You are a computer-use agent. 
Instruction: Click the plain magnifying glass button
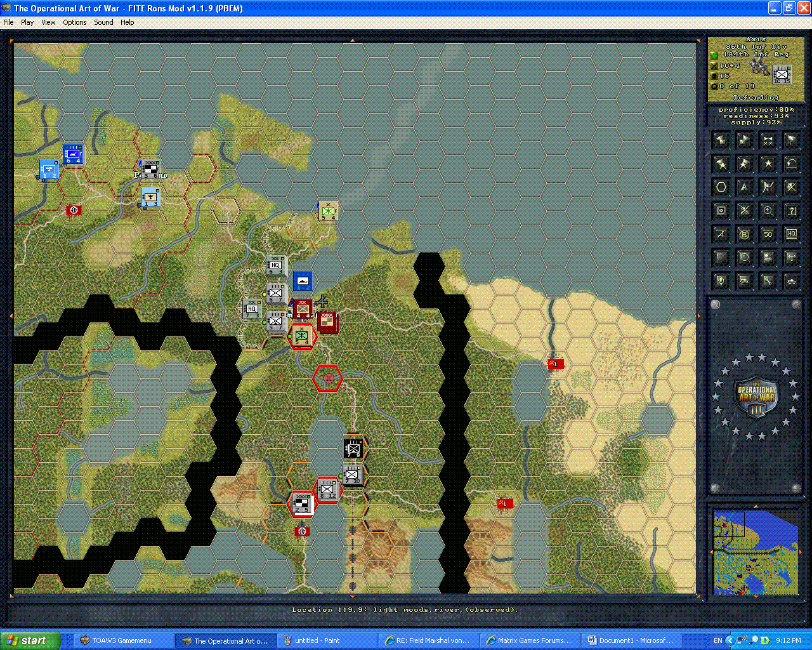[745, 258]
